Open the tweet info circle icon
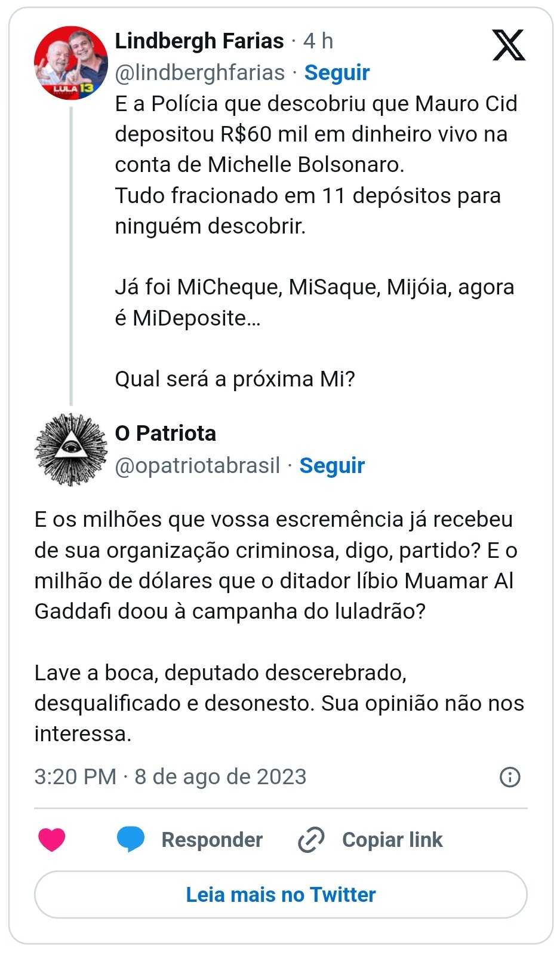The width and height of the screenshot is (560, 958). pos(510,777)
